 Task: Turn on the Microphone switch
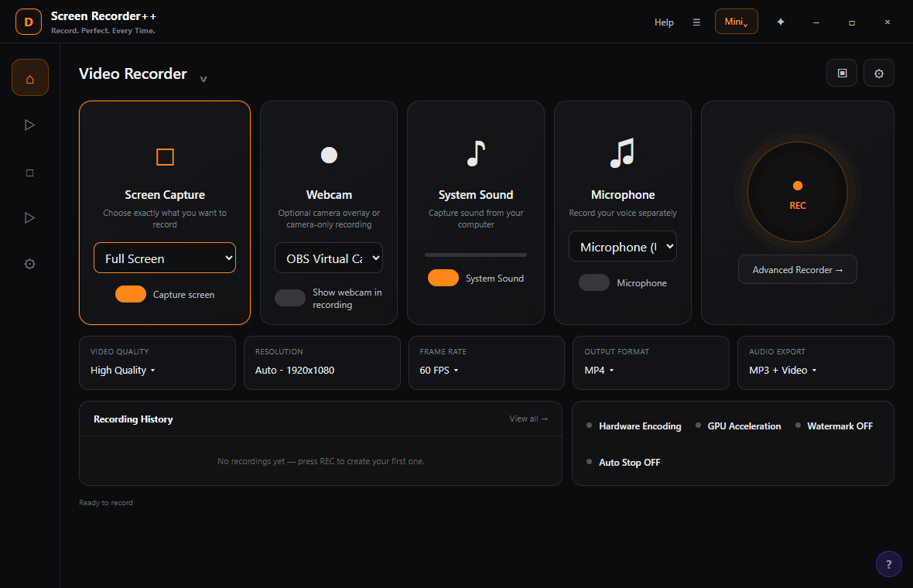pos(594,282)
